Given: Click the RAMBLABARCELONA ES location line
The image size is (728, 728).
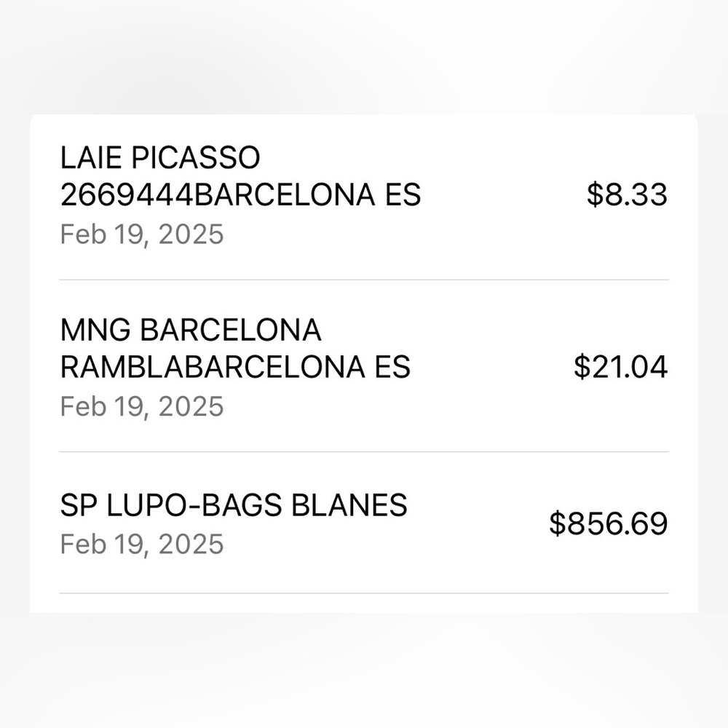Looking at the screenshot, I should pos(235,367).
